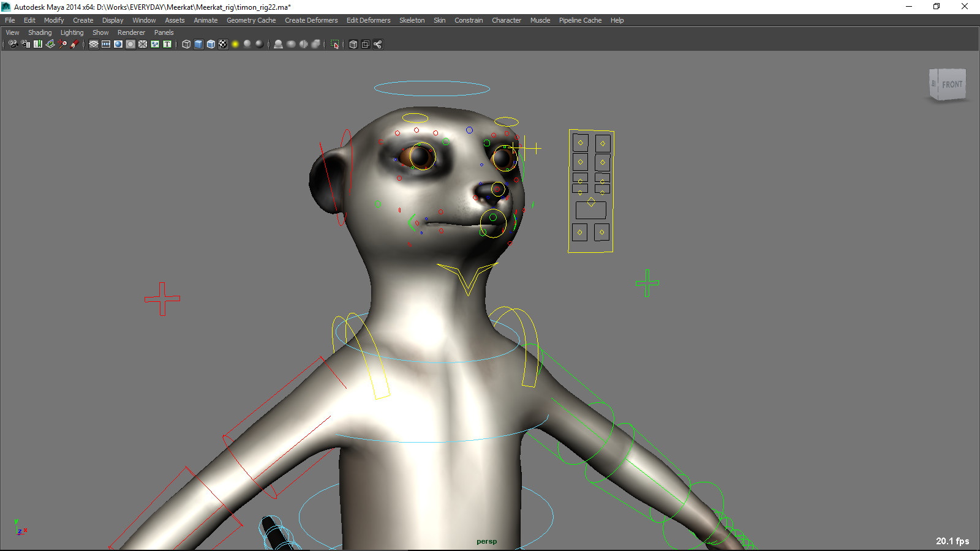Screen dimensions: 980x551
Task: Click the resolution gate icon
Action: tap(118, 43)
